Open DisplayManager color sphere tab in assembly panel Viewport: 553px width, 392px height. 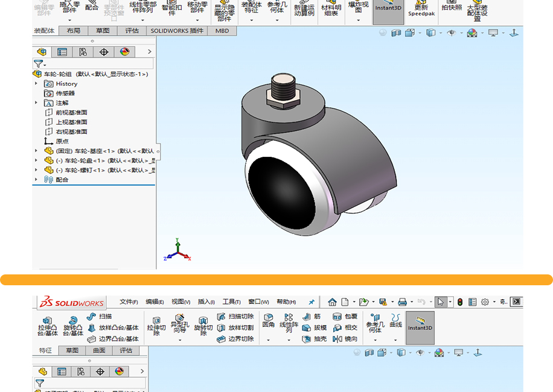coord(124,52)
